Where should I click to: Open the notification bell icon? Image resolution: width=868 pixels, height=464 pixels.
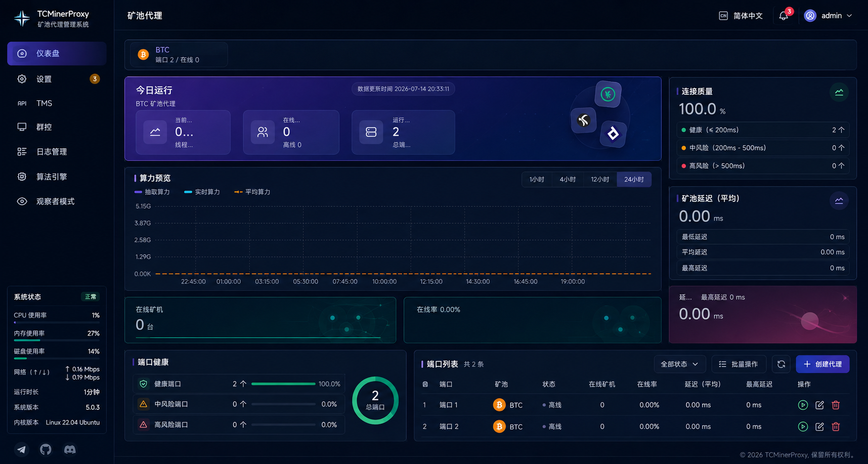pos(784,16)
